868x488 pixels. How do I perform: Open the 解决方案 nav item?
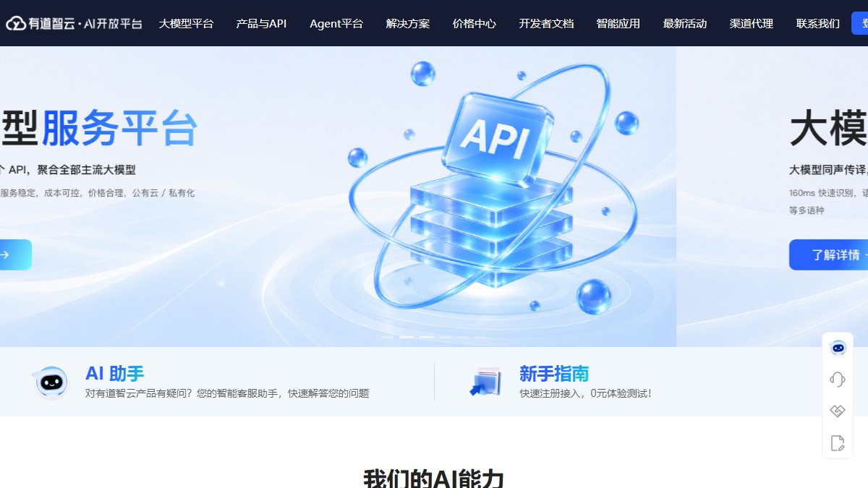point(408,23)
